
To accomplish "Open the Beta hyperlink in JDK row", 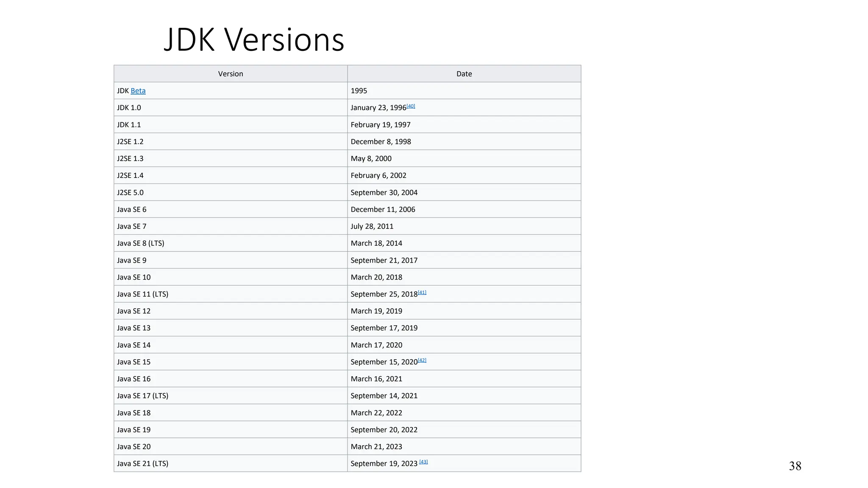I will click(x=138, y=91).
